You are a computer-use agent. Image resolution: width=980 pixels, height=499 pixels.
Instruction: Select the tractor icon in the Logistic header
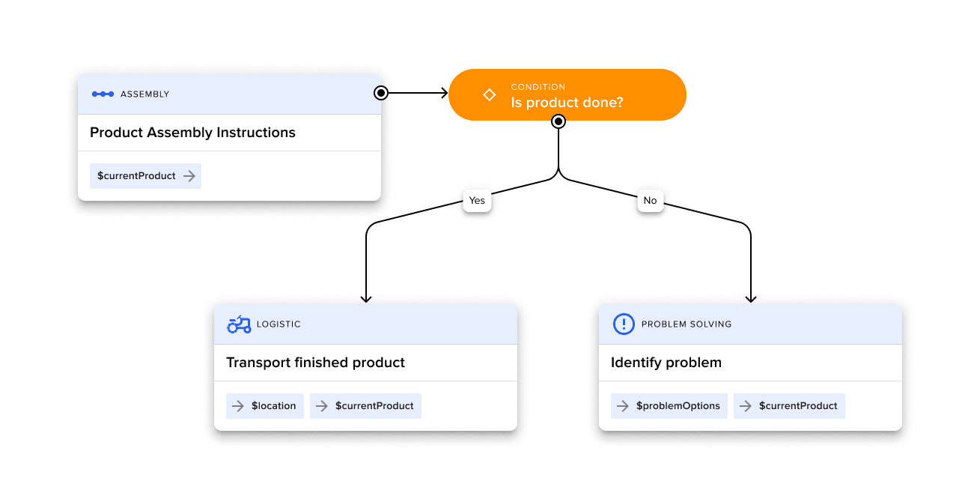[x=240, y=324]
